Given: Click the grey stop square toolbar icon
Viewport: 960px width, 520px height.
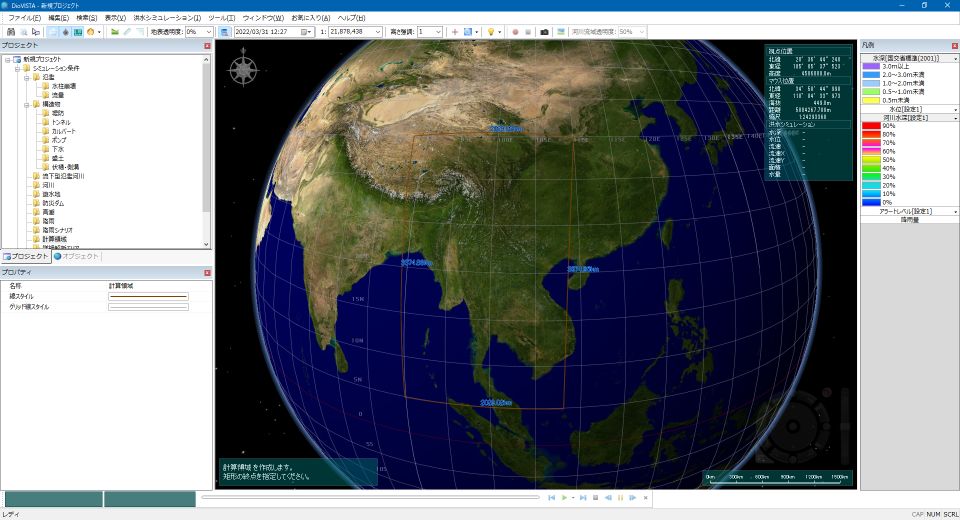Looking at the screenshot, I should pos(528,32).
